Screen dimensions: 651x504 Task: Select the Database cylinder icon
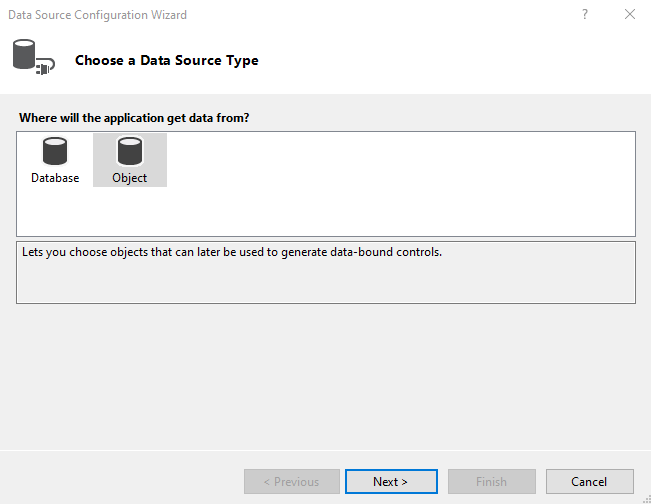tap(55, 151)
